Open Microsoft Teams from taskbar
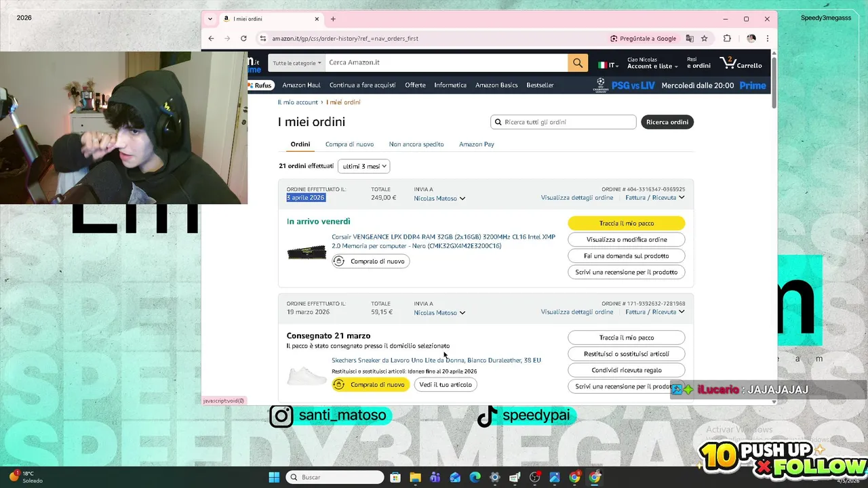The width and height of the screenshot is (868, 488). [x=435, y=477]
